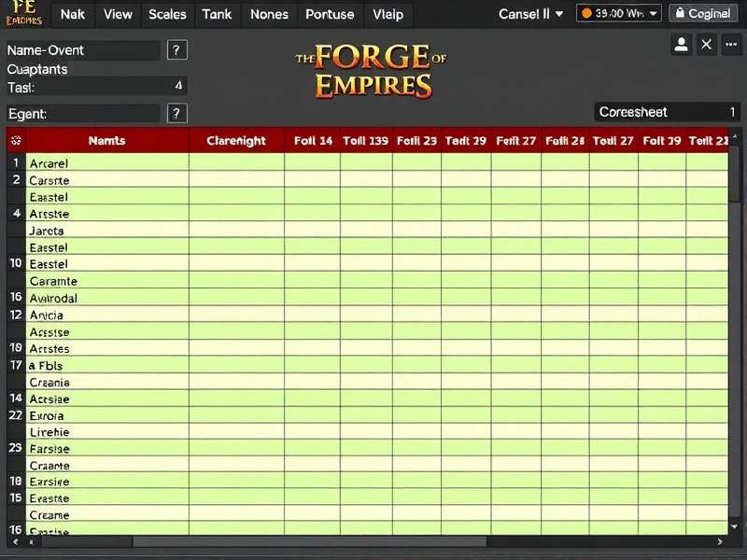Select the Avarodal row name

point(53,298)
